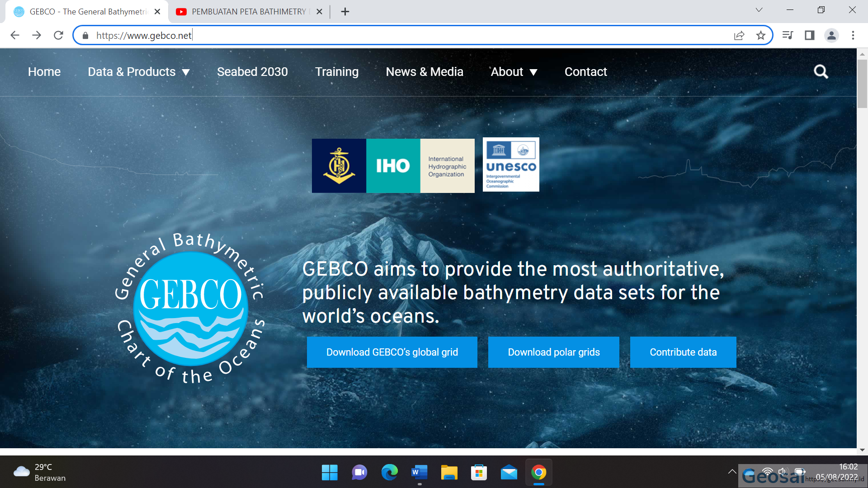
Task: Open Seabed 2030 menu item
Action: tap(252, 72)
